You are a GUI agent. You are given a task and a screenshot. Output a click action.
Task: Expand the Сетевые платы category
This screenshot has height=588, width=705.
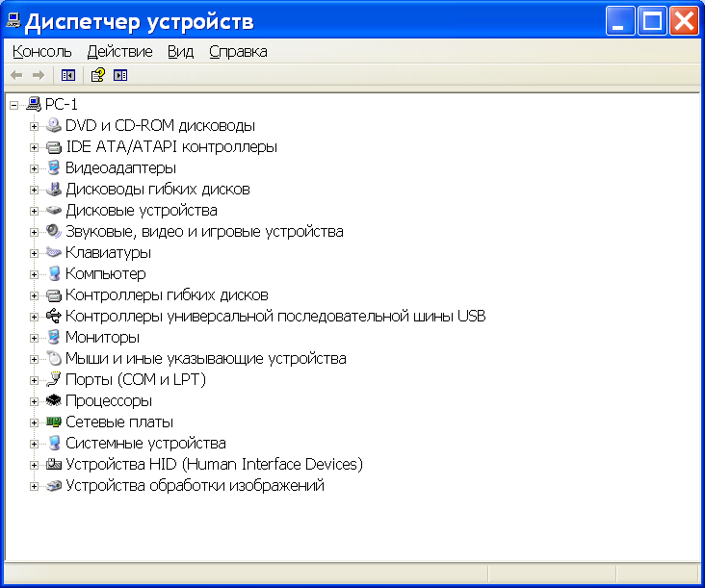[34, 422]
